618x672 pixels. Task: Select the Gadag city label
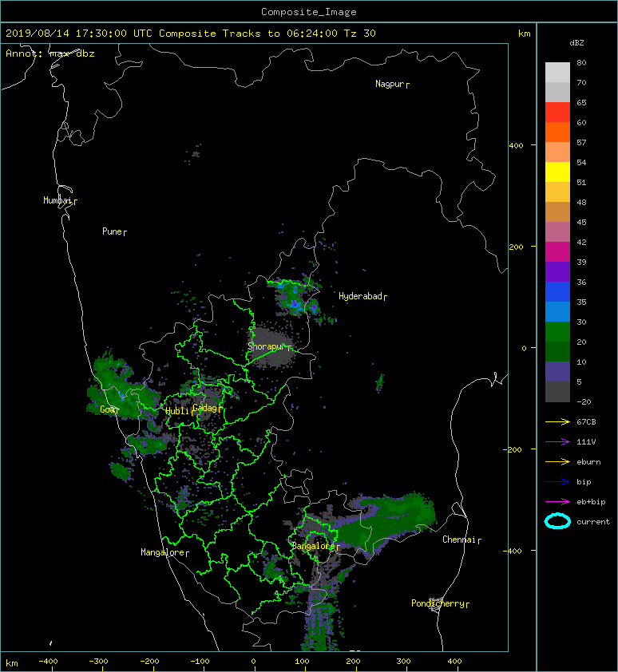click(x=205, y=408)
